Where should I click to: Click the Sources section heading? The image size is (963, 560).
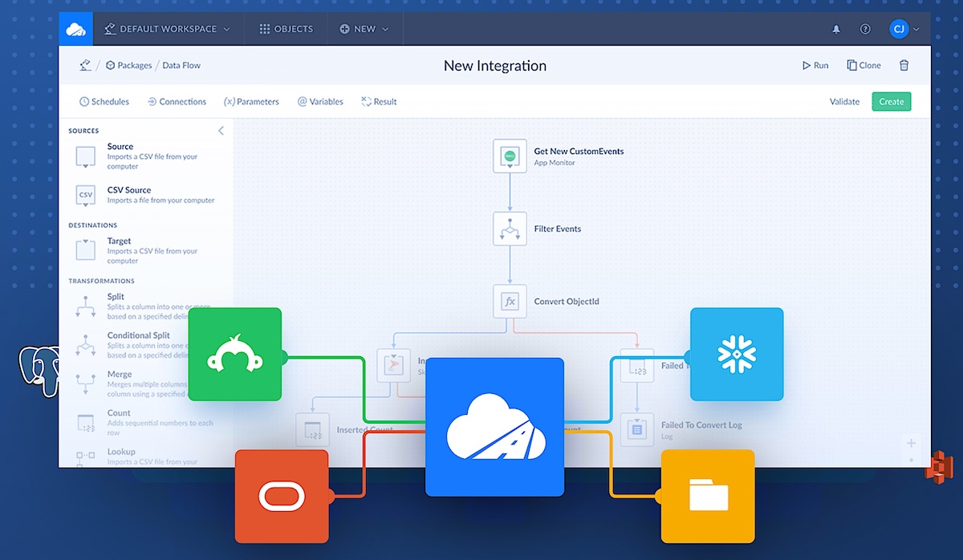click(x=83, y=131)
